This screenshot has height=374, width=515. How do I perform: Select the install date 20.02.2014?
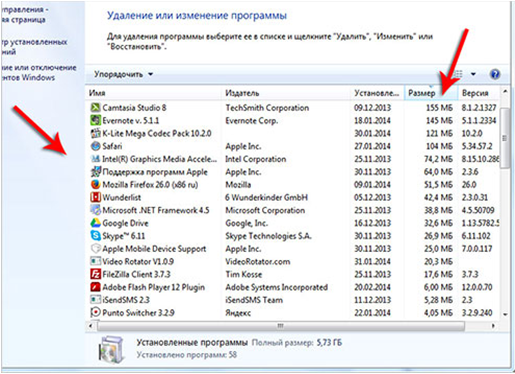[x=372, y=287]
